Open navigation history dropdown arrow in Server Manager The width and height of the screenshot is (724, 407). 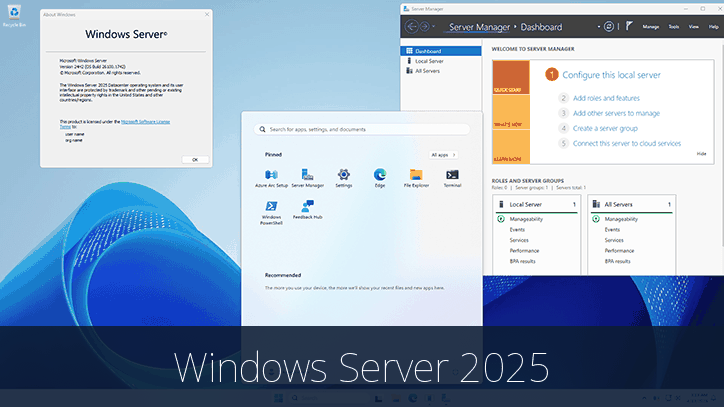(x=433, y=27)
